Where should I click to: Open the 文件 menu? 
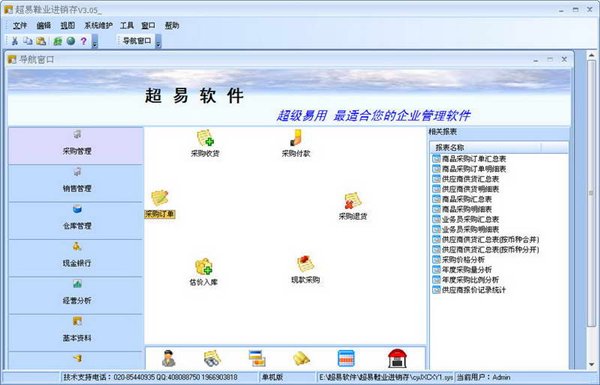pos(20,26)
